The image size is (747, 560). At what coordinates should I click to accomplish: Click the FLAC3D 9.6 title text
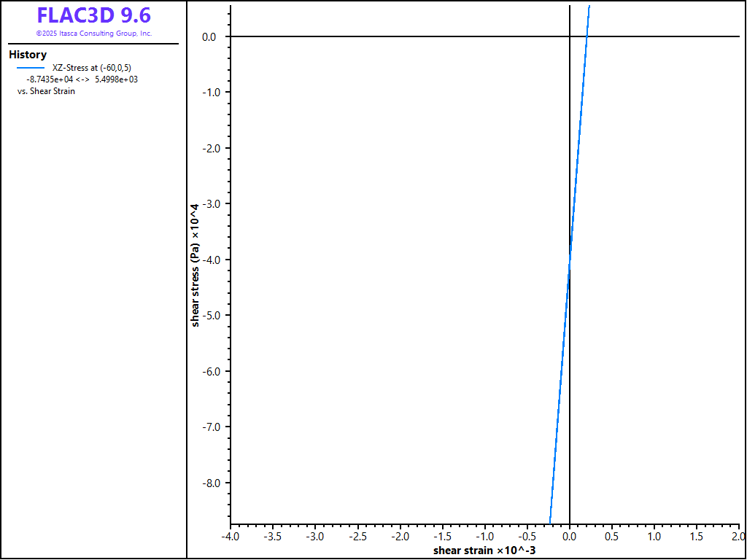click(x=94, y=16)
